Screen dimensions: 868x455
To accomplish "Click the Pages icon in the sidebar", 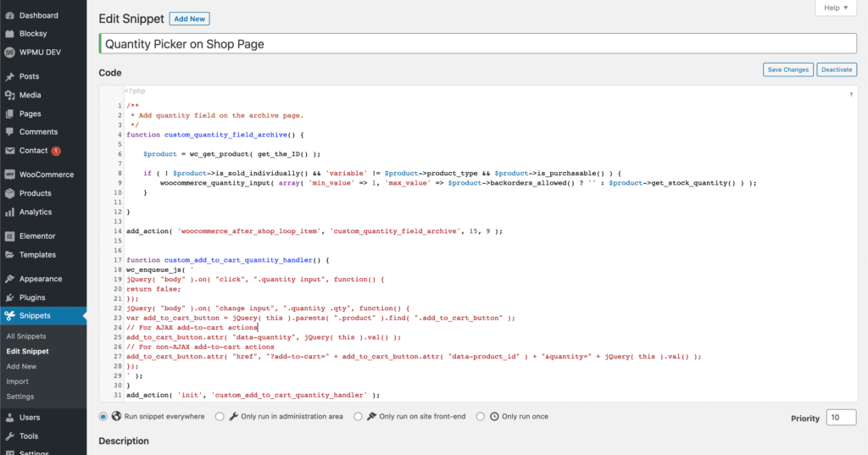I will pos(9,114).
